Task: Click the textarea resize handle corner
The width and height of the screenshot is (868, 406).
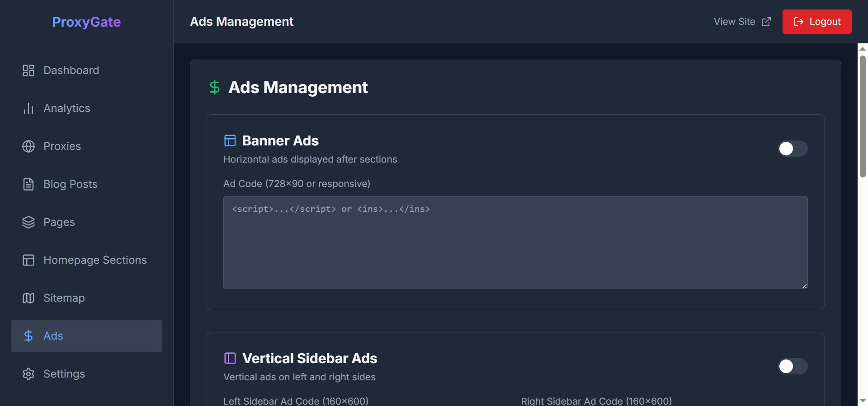Action: pyautogui.click(x=804, y=285)
